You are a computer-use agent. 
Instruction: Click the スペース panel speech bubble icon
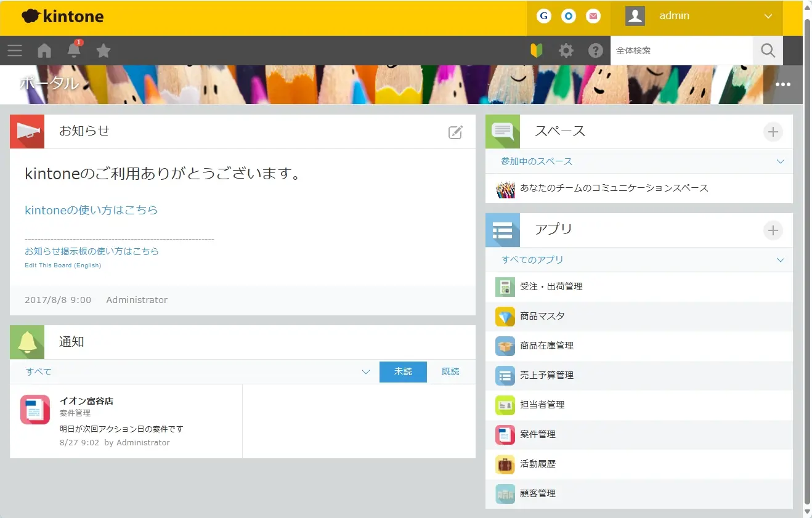[503, 132]
